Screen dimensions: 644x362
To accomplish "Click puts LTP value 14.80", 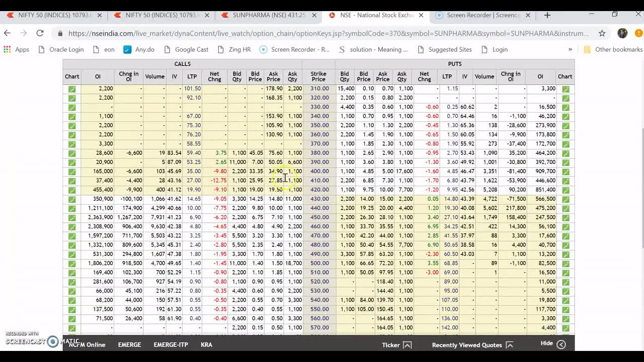I will 451,199.
